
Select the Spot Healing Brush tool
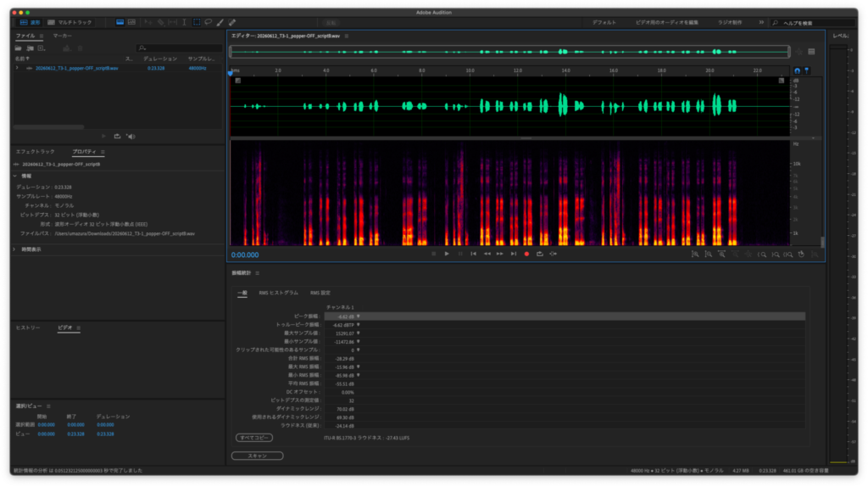[x=232, y=22]
